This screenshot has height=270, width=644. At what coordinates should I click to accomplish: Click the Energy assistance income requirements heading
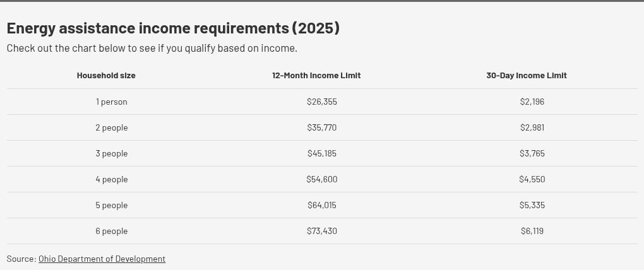(174, 28)
